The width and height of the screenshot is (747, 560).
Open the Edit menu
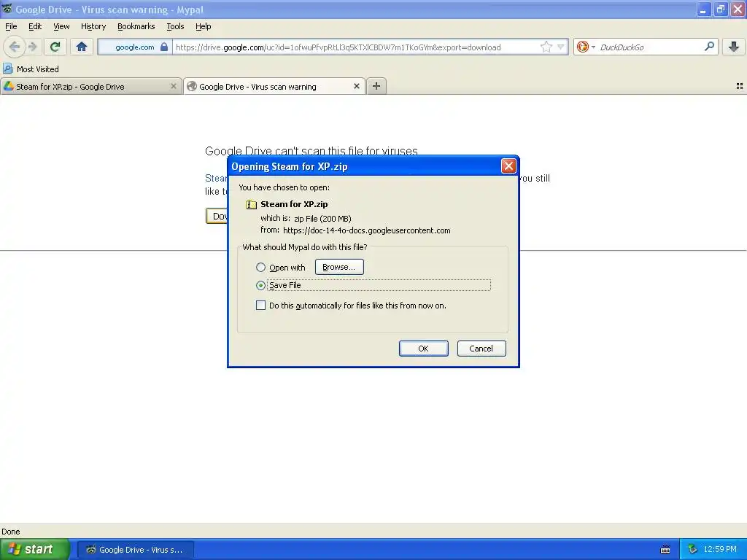coord(35,26)
